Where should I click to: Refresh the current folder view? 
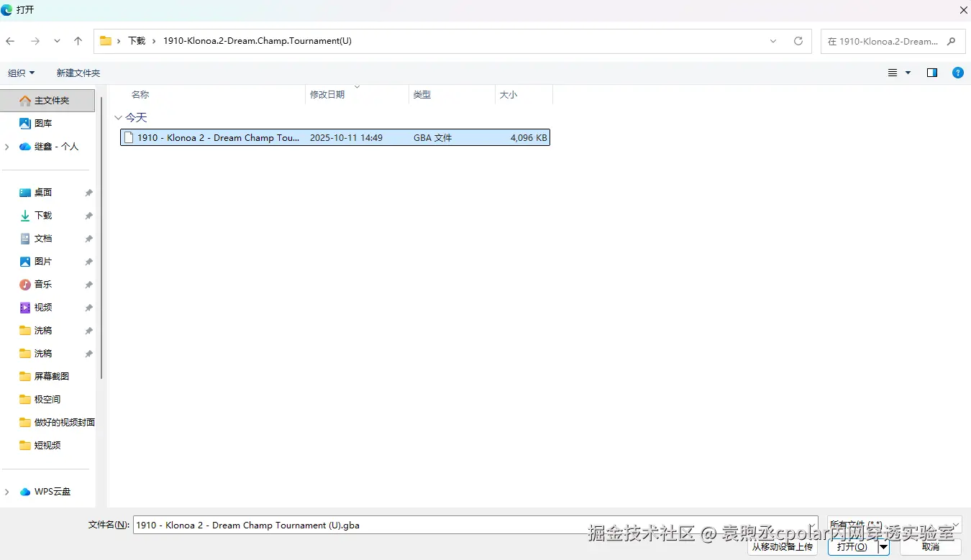(x=798, y=41)
